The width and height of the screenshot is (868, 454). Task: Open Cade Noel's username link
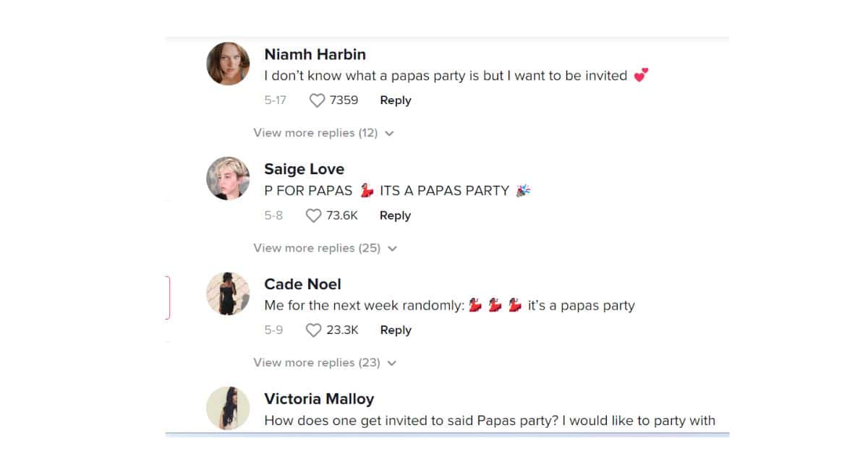click(302, 284)
